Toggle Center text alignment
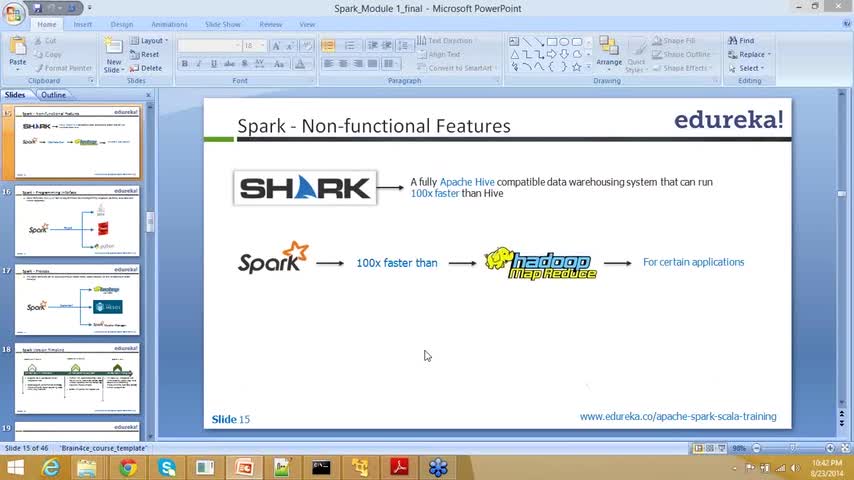 coord(343,64)
